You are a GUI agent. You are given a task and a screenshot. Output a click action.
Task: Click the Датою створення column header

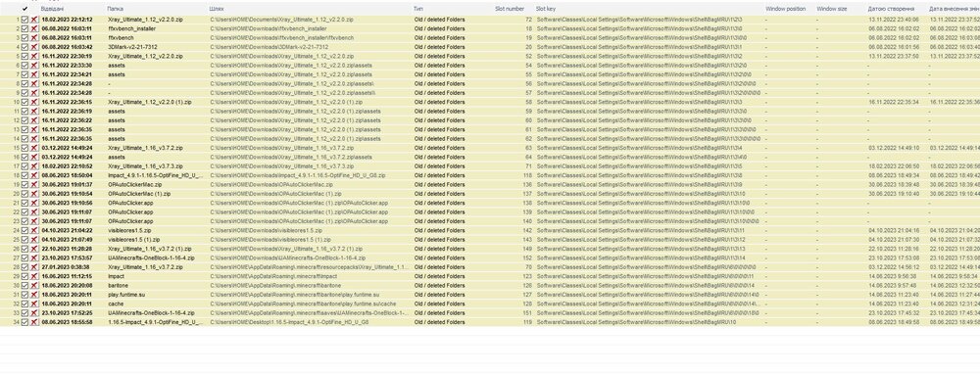click(892, 10)
